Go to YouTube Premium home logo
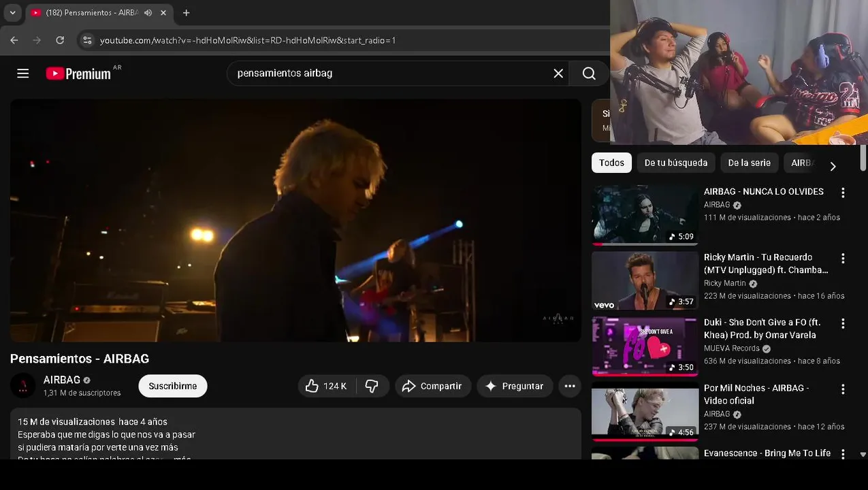The height and width of the screenshot is (490, 868). pos(78,73)
